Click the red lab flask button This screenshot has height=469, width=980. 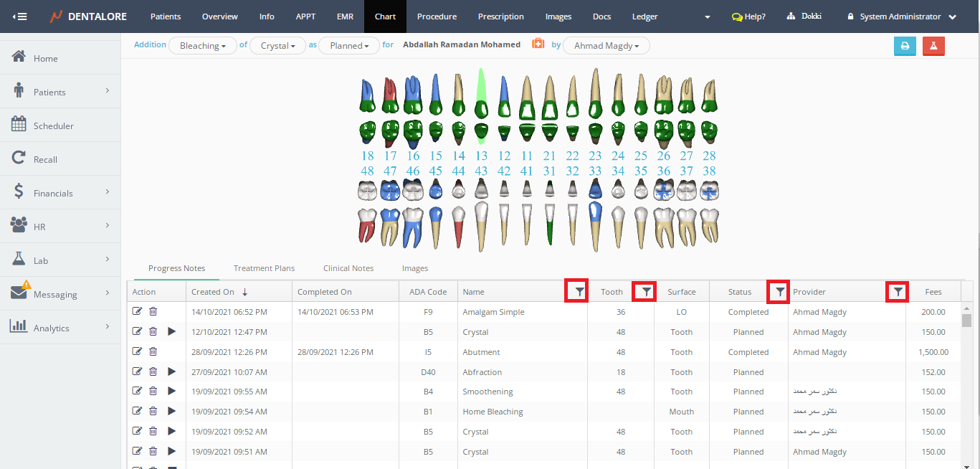pyautogui.click(x=933, y=46)
